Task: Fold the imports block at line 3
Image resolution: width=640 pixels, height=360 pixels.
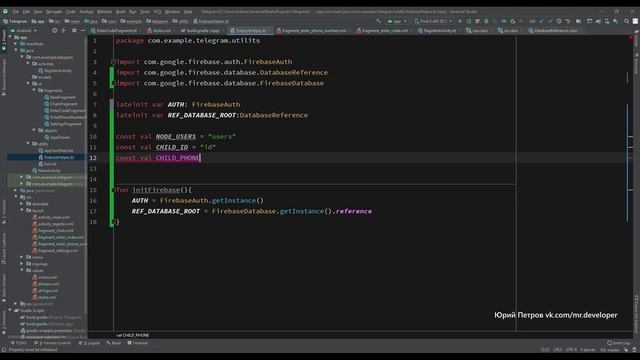Action: pyautogui.click(x=113, y=62)
